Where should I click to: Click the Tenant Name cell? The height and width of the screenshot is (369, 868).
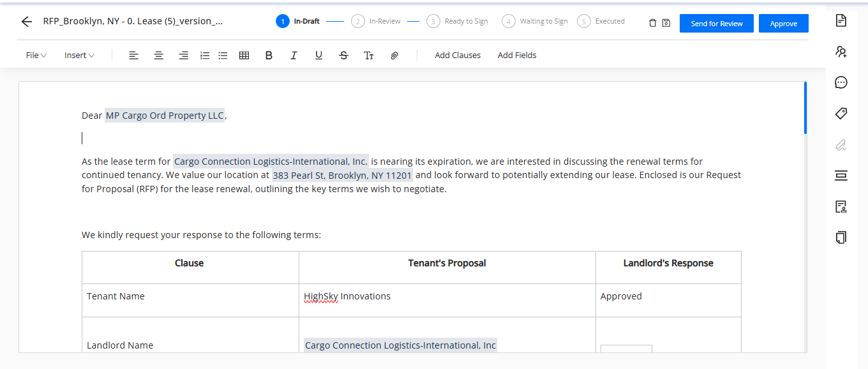(190, 301)
